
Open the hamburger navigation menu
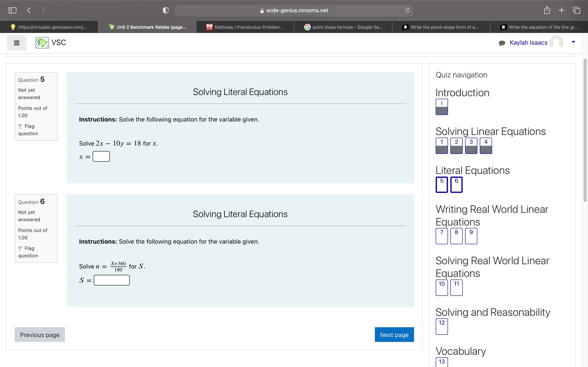point(17,43)
